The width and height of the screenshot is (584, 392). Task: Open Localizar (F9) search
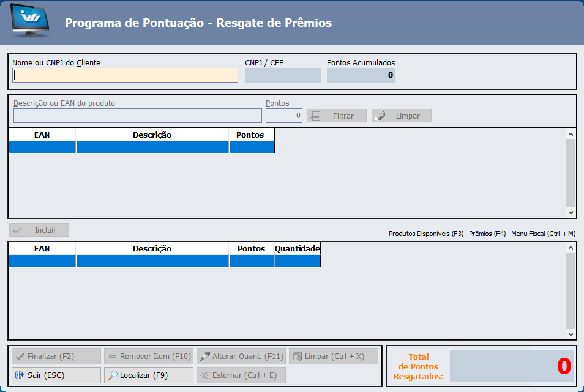click(x=148, y=375)
